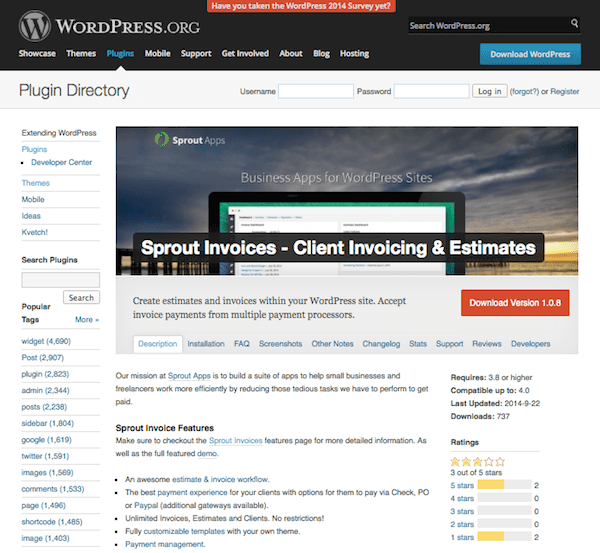Switch to the FAQ tab

(241, 344)
